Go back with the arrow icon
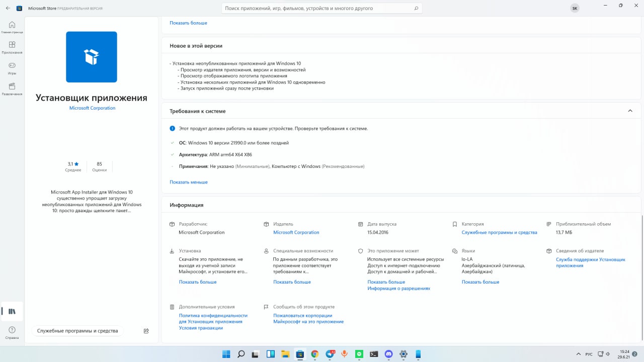Image resolution: width=644 pixels, height=362 pixels. click(x=8, y=8)
